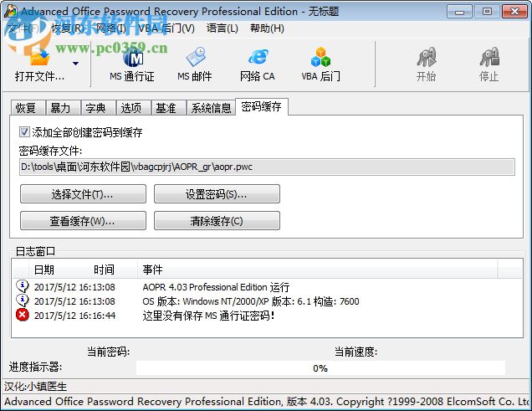
Task: Click the 设置密码(S)... button
Action: click(x=217, y=194)
